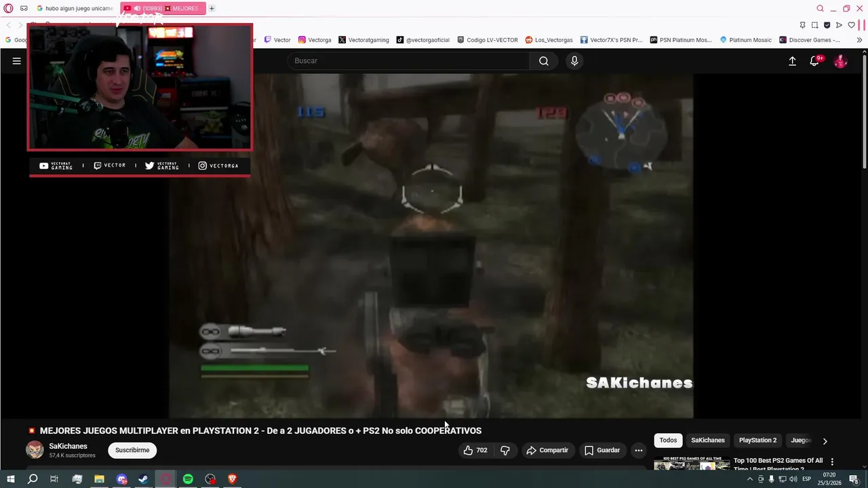Screen dimensions: 868x488
Task: Select the 'PlayStation 2' filter chip
Action: click(757, 441)
